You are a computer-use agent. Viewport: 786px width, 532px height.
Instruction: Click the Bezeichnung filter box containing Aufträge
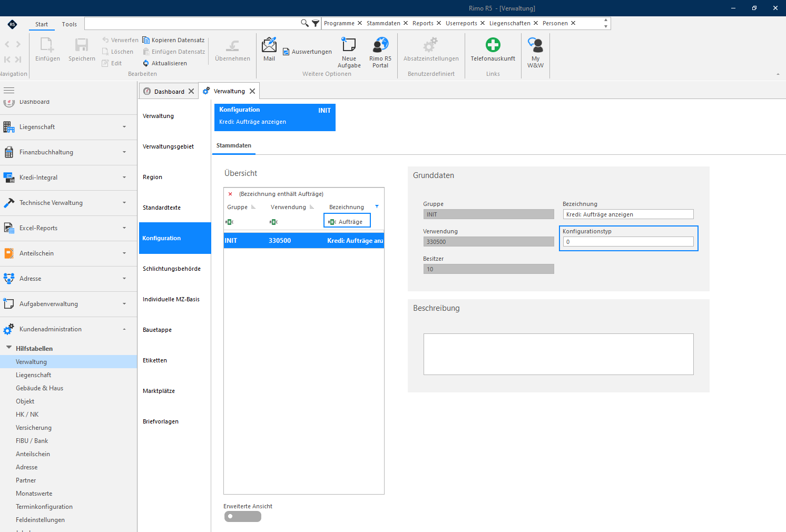tap(347, 221)
